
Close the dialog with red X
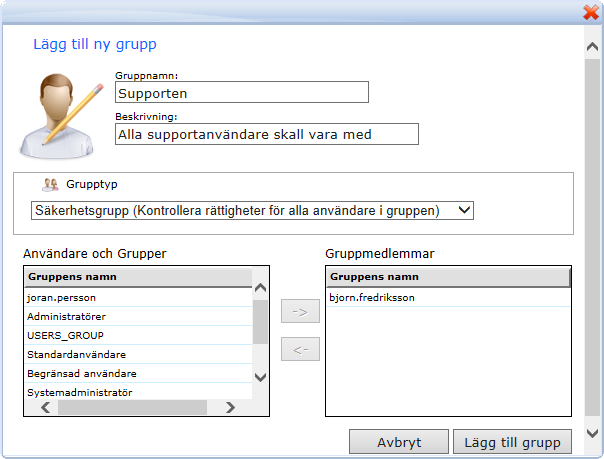[x=590, y=12]
